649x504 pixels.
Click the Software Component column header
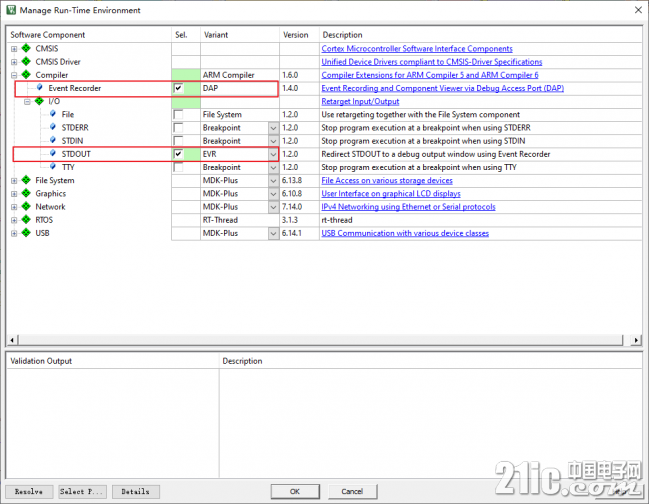click(x=89, y=35)
